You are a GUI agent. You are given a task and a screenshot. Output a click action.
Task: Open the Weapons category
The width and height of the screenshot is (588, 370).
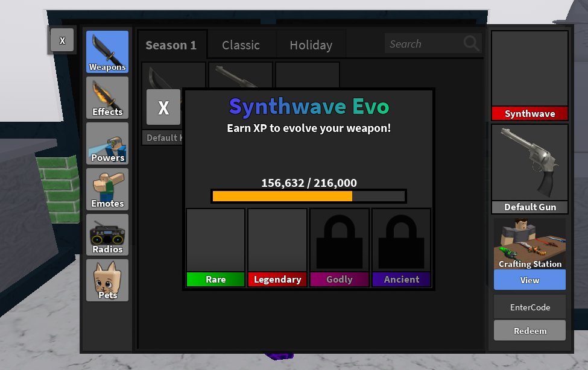pos(107,52)
